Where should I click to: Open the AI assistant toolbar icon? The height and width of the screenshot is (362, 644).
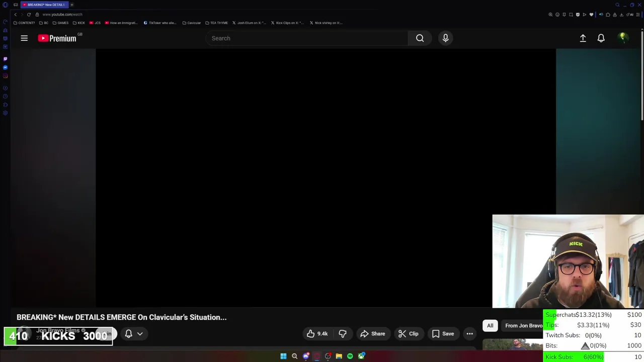pyautogui.click(x=630, y=15)
